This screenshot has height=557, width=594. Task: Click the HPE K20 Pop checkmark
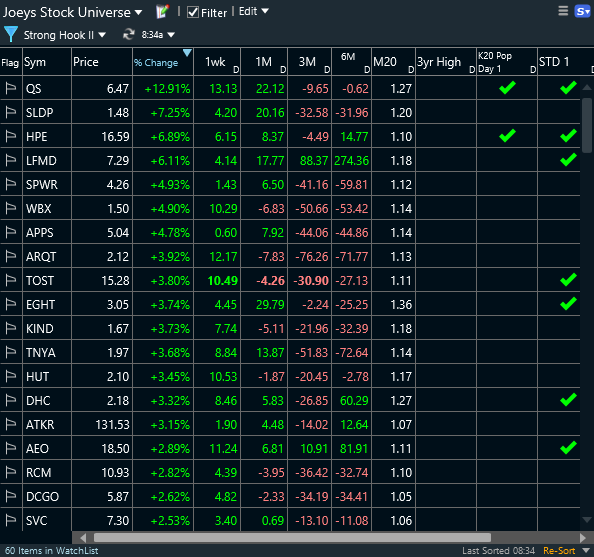point(507,136)
